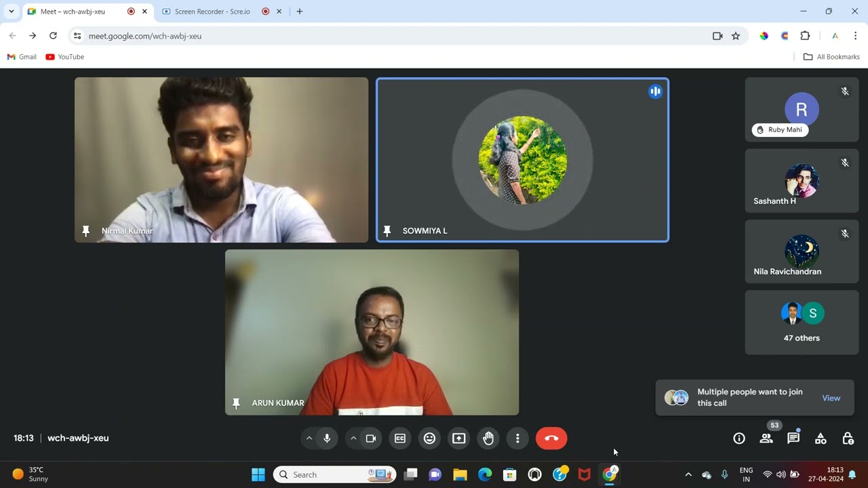Open the All Bookmarks folder
The width and height of the screenshot is (868, 488).
(x=831, y=57)
